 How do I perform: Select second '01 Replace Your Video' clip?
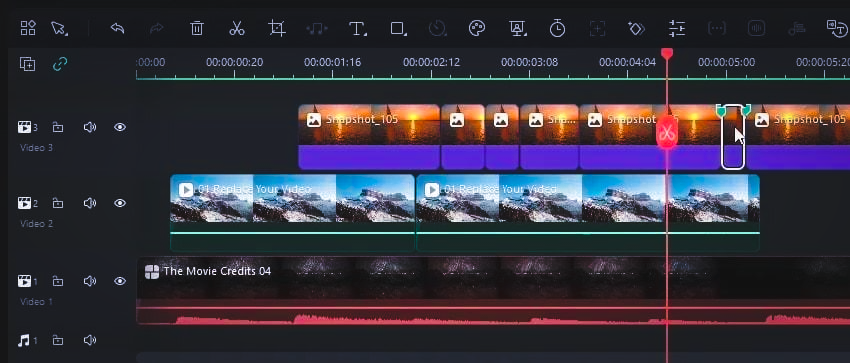coord(588,213)
